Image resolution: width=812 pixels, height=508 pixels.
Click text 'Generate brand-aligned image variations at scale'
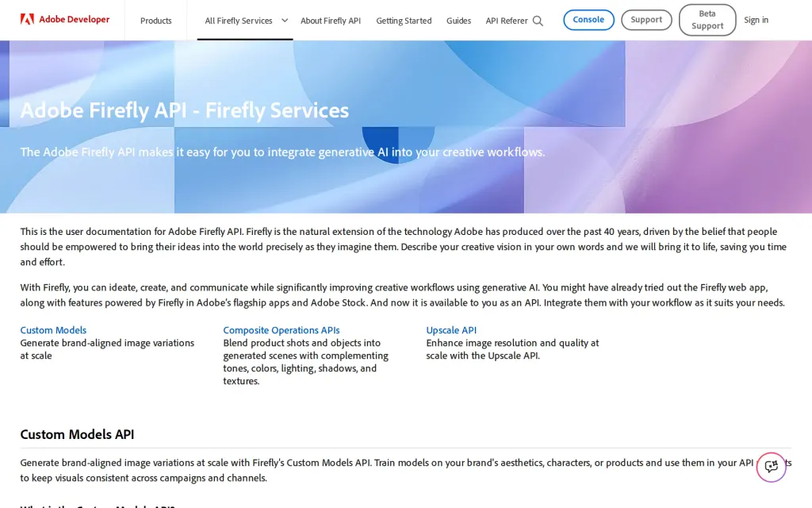107,349
